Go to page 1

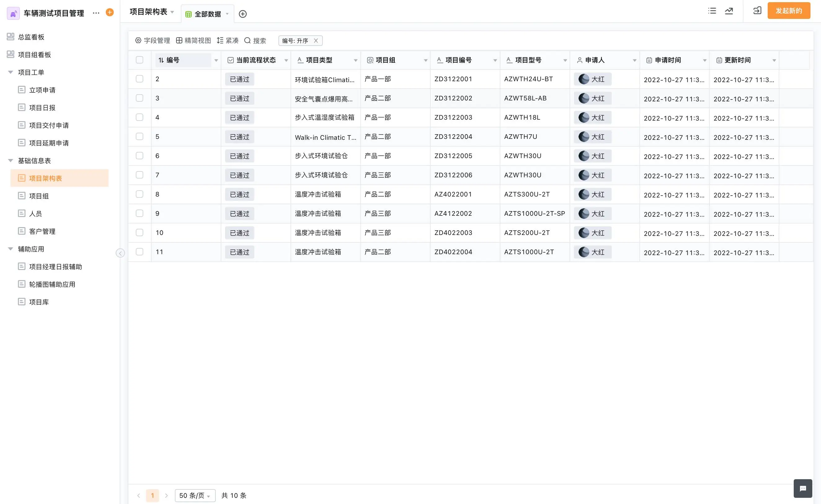pyautogui.click(x=152, y=495)
